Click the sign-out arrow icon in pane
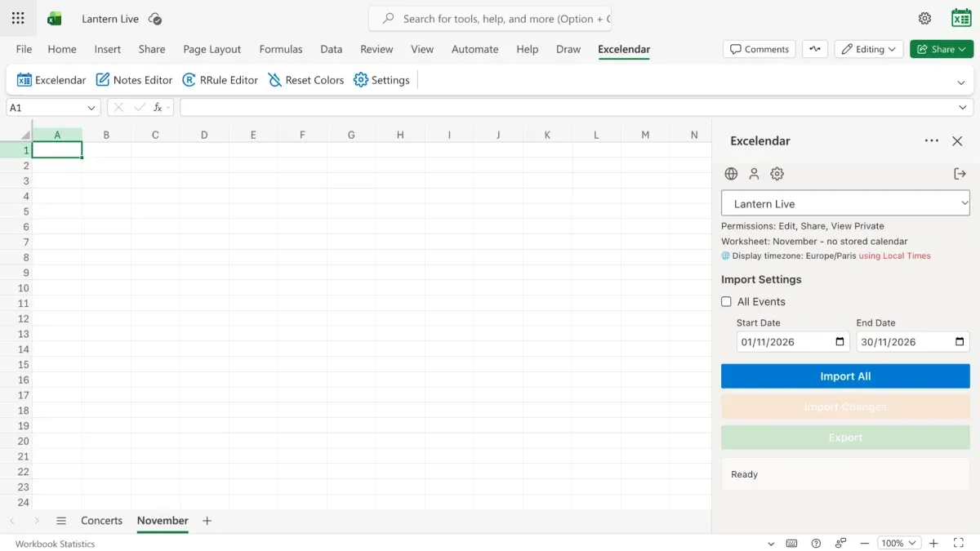Viewport: 980px width, 551px height. 960,174
